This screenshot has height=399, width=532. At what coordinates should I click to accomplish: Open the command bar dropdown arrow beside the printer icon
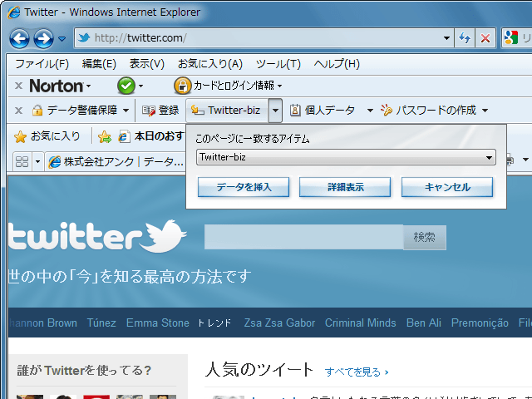coord(525,159)
